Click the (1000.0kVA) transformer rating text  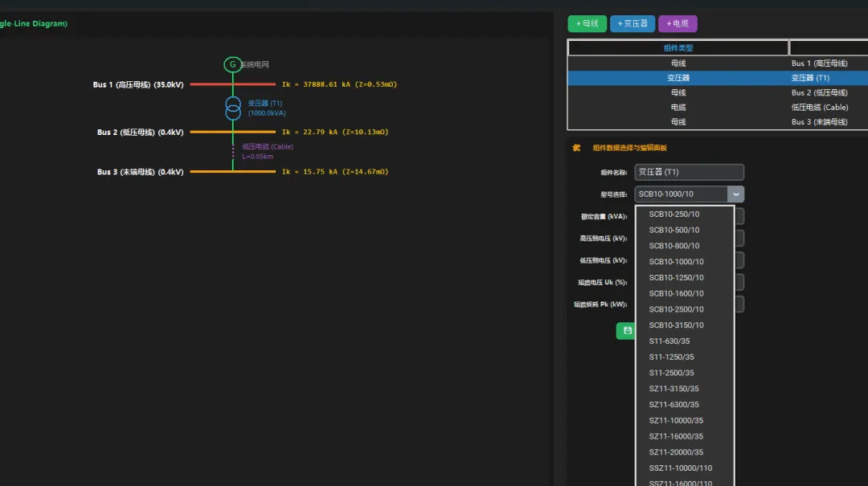(267, 113)
